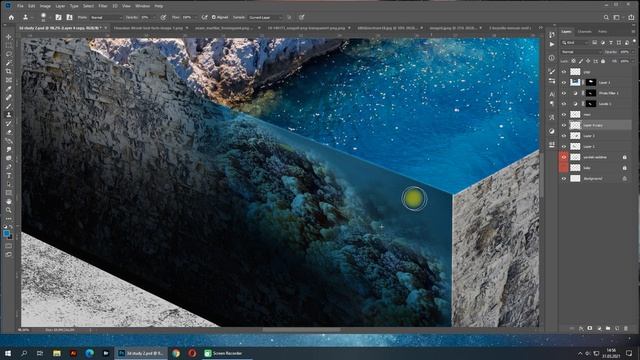This screenshot has height=360, width=640.
Task: Click the layer Opacity field in the Layers panel
Action: click(x=624, y=52)
